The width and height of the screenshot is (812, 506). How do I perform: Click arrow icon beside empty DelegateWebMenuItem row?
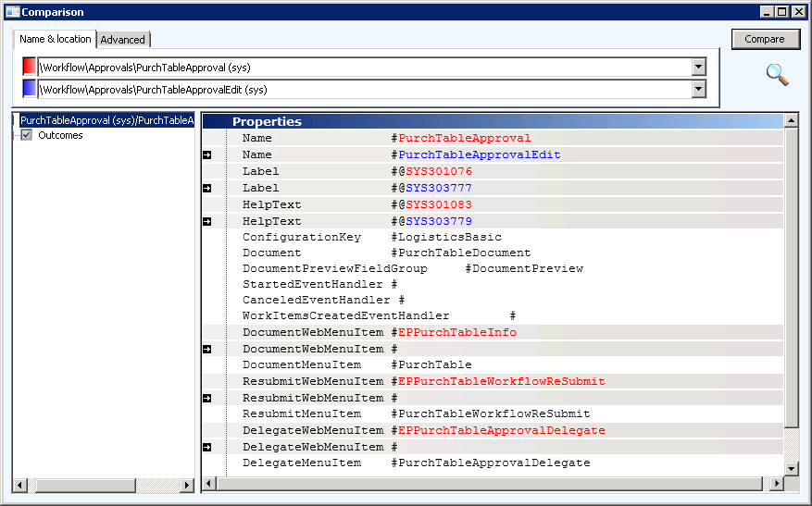click(207, 447)
